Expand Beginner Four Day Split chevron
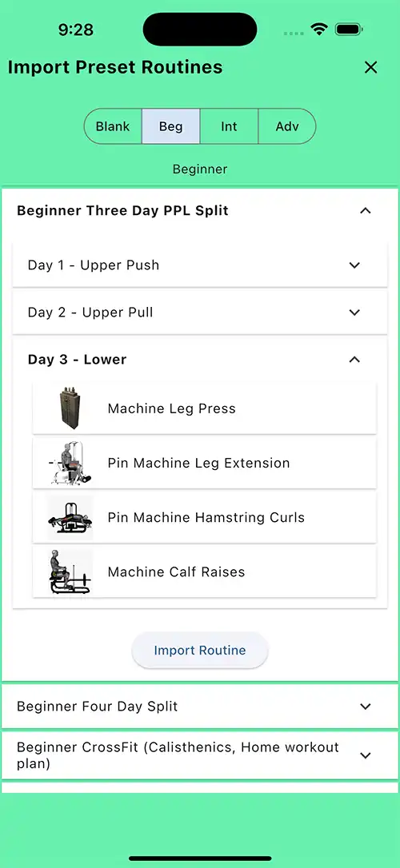This screenshot has height=868, width=400. coord(365,707)
